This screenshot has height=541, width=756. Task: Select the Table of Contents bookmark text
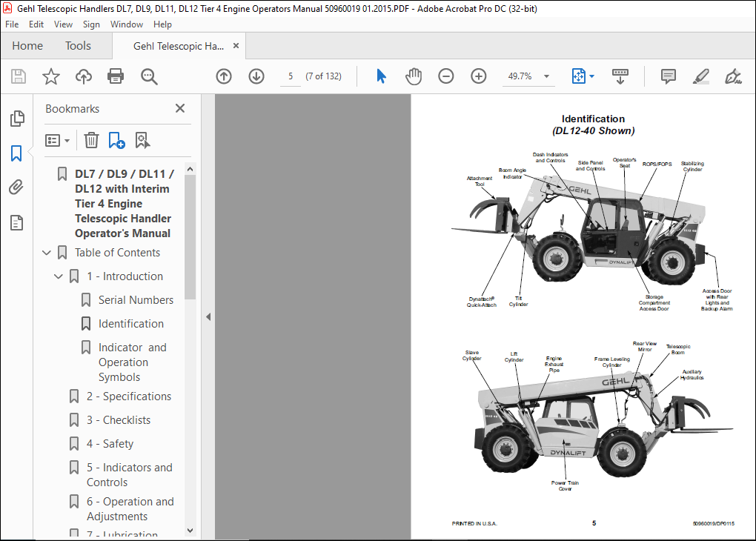117,253
